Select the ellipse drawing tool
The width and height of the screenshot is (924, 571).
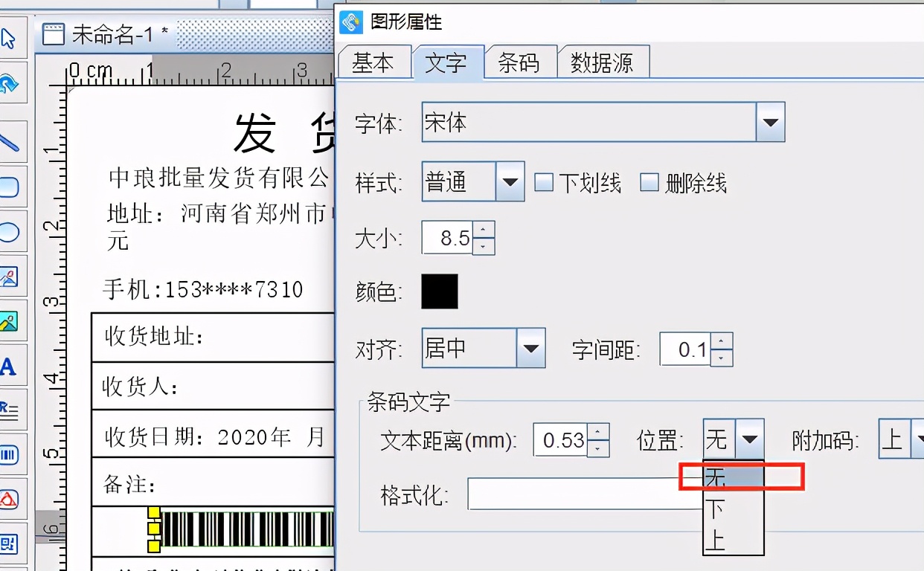(11, 232)
